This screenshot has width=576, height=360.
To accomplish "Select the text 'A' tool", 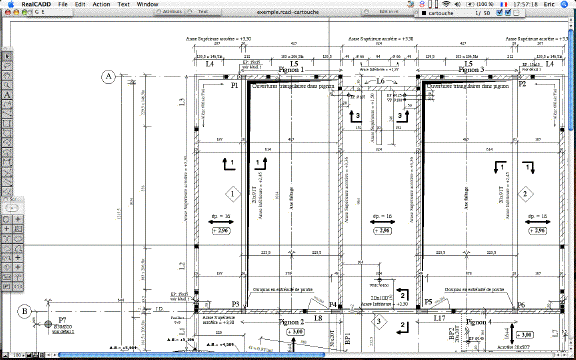I will click(x=7, y=94).
